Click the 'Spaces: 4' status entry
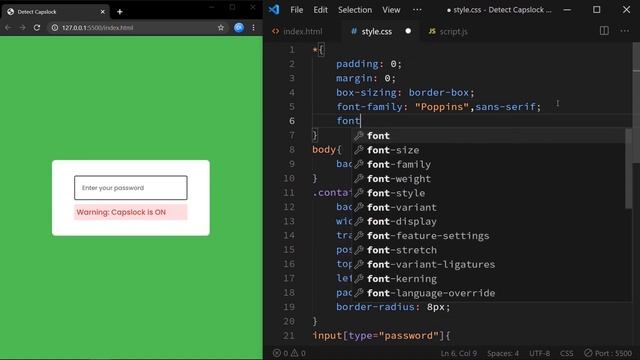640x360 pixels. pos(503,353)
